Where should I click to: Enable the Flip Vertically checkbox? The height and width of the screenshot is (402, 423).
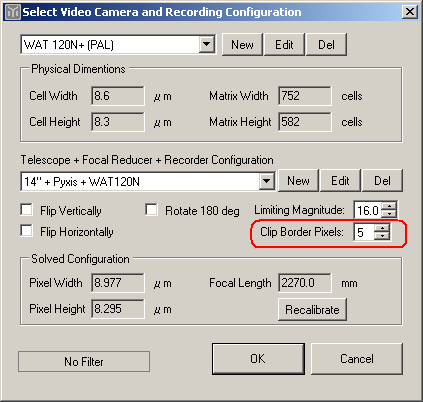coord(26,210)
